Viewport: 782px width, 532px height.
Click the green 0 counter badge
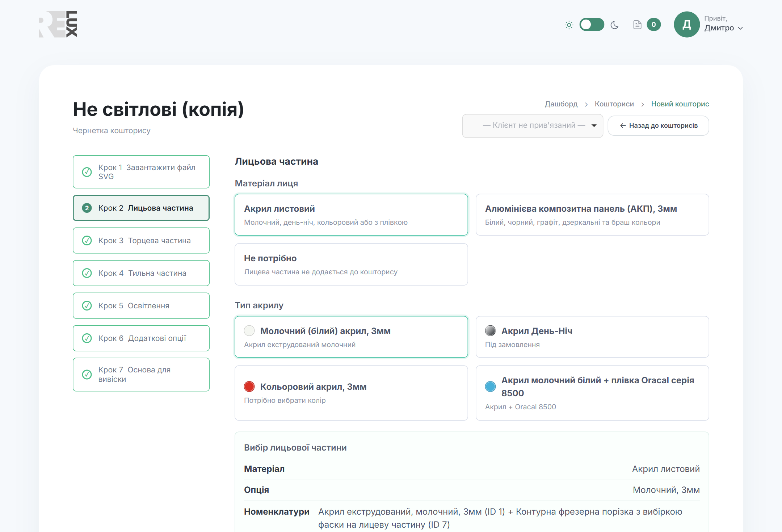tap(653, 25)
